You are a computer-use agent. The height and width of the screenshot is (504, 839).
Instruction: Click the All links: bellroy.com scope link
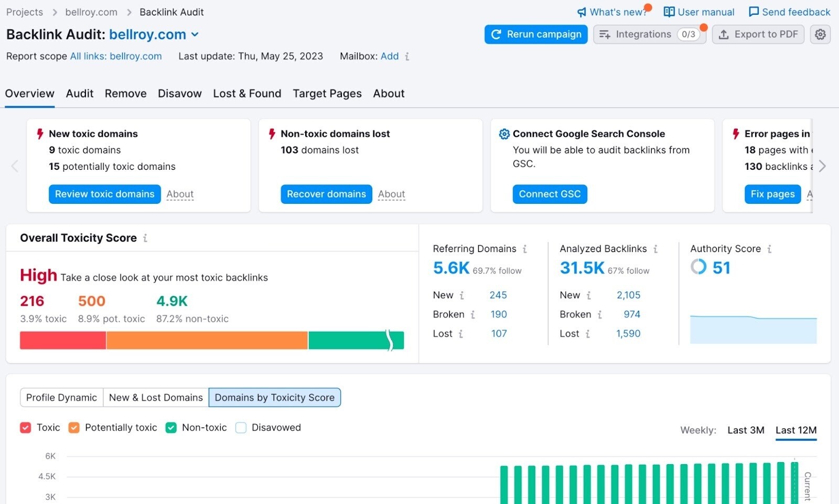[x=116, y=57]
